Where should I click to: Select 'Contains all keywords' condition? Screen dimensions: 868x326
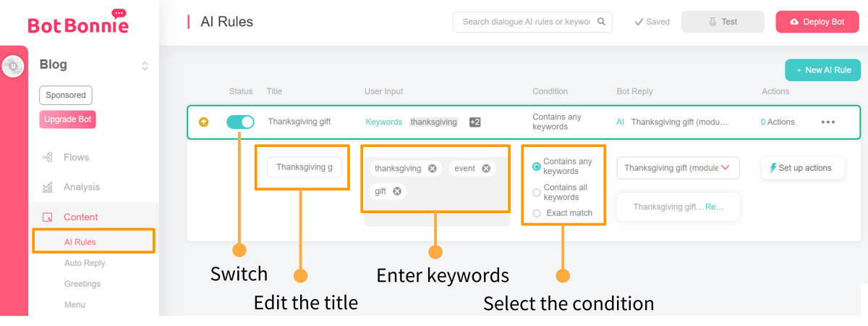[537, 192]
